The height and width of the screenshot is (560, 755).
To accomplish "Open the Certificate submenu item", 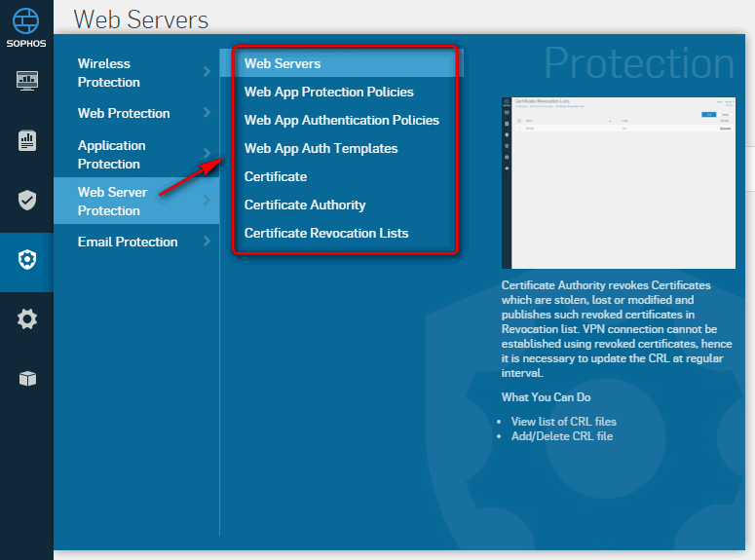I will coord(276,176).
